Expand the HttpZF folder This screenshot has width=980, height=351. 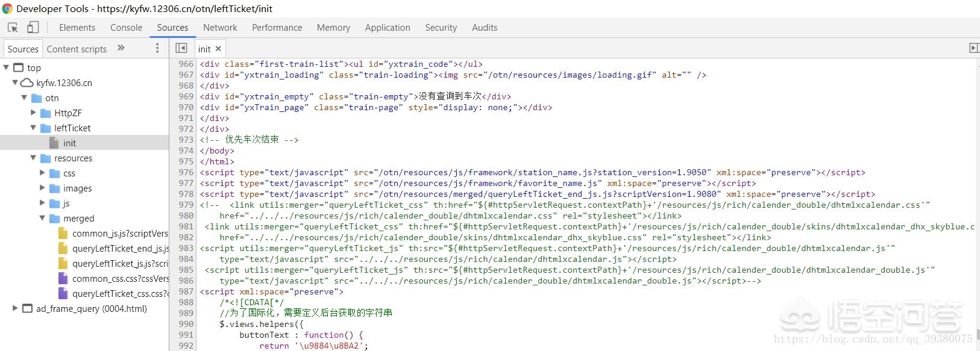point(34,113)
